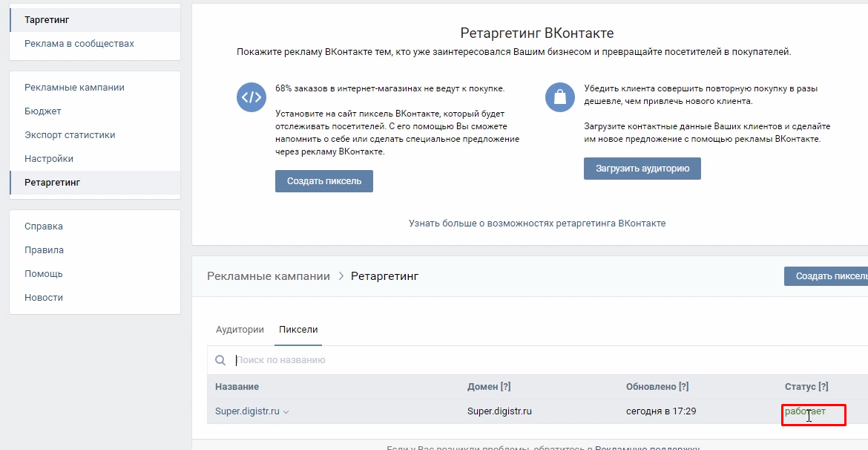Switch to the Пиксели tab
The width and height of the screenshot is (868, 450).
[298, 329]
